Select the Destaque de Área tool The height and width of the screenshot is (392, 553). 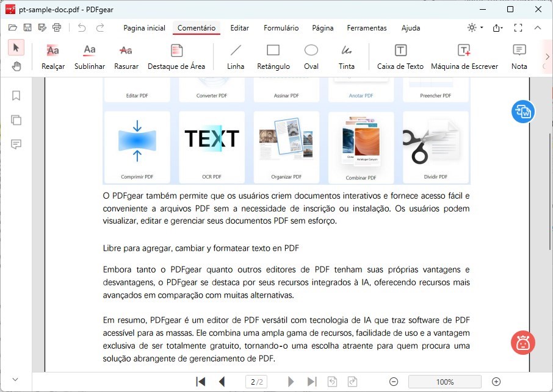point(176,57)
